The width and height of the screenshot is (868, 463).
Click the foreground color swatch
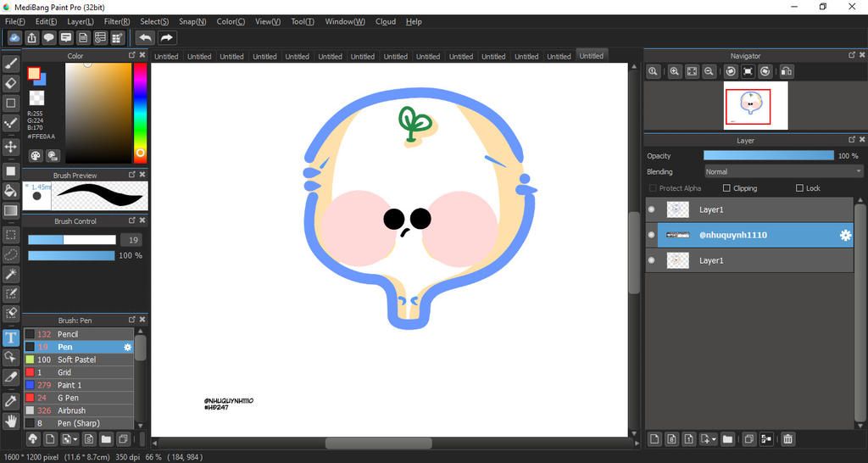tap(34, 74)
